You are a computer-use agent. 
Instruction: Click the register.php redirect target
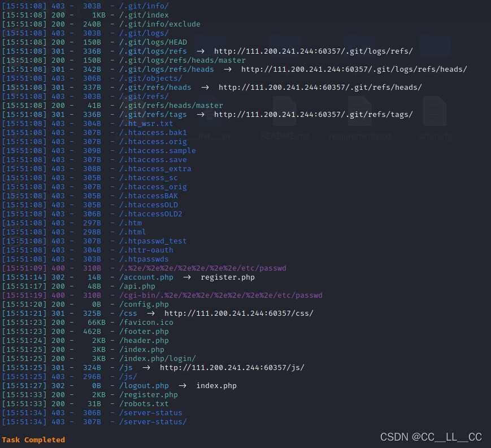coord(228,277)
